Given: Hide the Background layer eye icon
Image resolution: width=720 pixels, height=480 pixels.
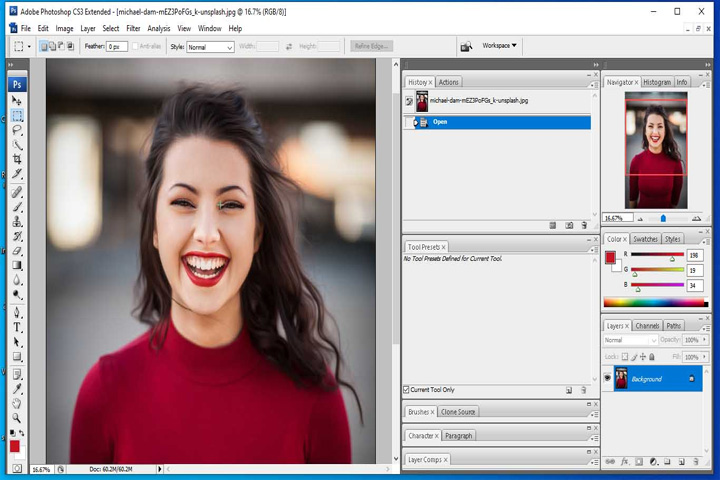Looking at the screenshot, I should 608,378.
